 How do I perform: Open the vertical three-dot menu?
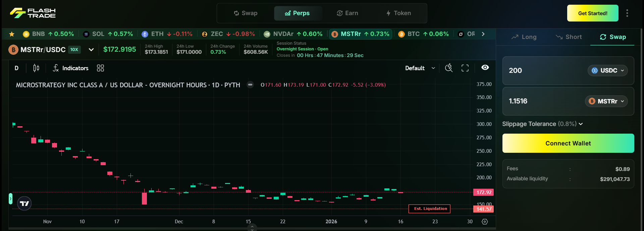click(x=627, y=13)
